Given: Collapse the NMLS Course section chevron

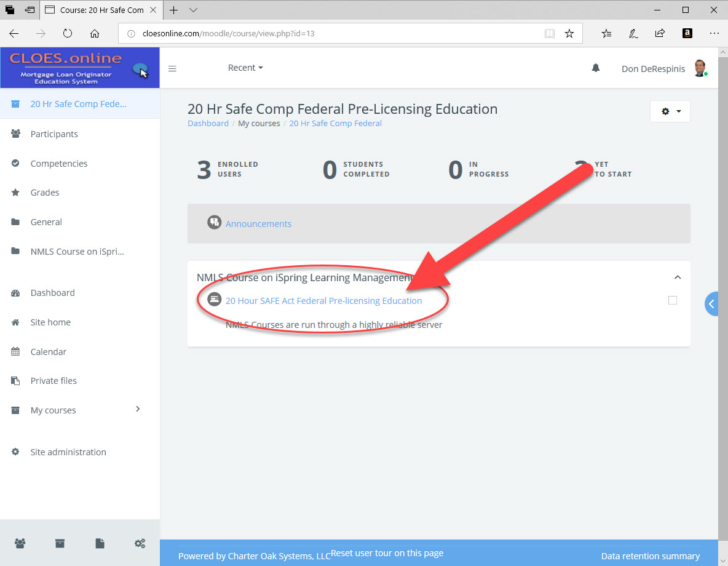Looking at the screenshot, I should pyautogui.click(x=678, y=277).
